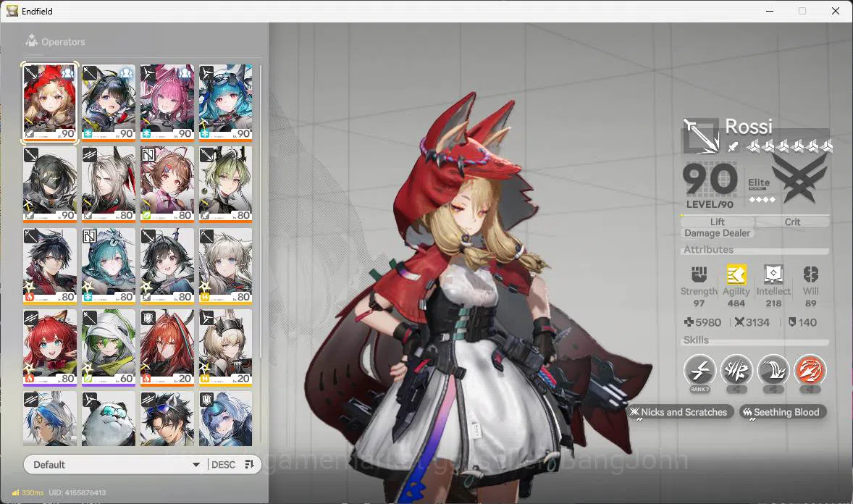Click the highlighted Agility attribute icon
Image resolution: width=853 pixels, height=504 pixels.
point(736,274)
